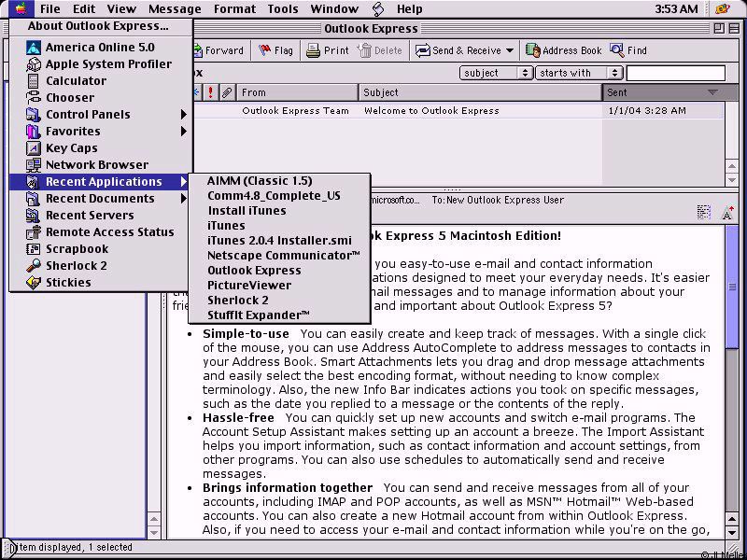This screenshot has width=747, height=560.
Task: Open the Message menu
Action: 175,9
